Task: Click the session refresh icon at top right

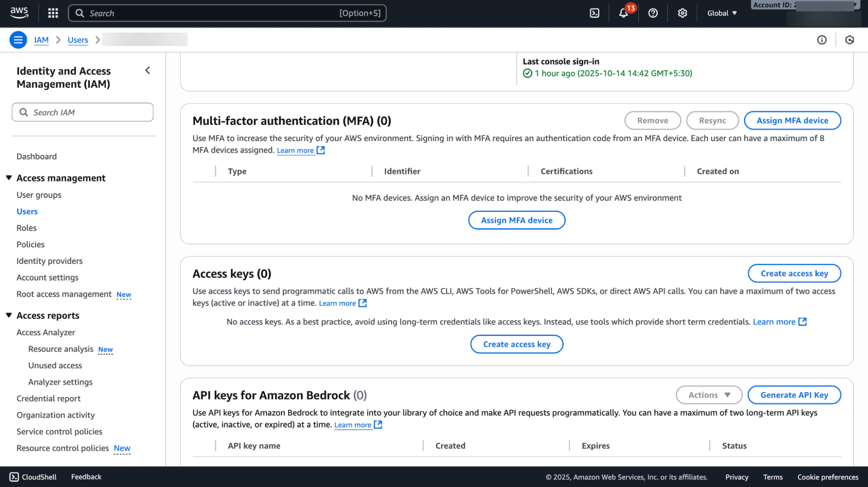Action: point(850,39)
